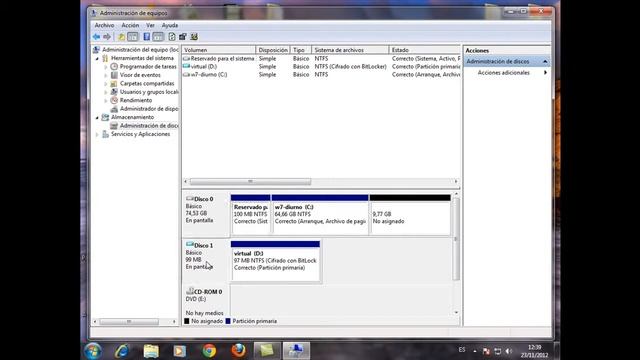
Task: Collapse the Administración de discos actions header
Action: 545,61
